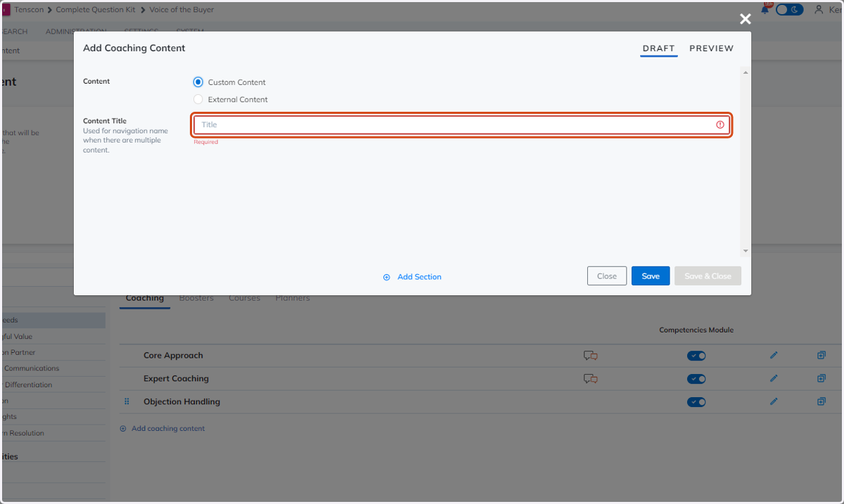
Task: Edit Objection Handling with pencil icon
Action: point(774,402)
